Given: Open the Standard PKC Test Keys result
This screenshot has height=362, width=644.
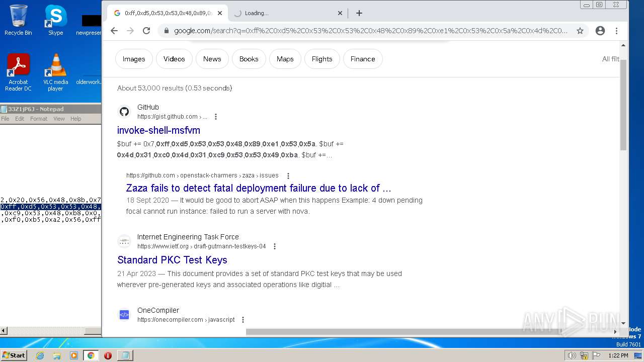Looking at the screenshot, I should point(172,260).
